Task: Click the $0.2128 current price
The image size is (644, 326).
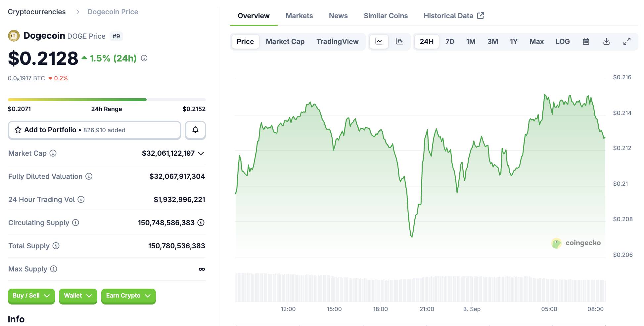Action: click(x=43, y=58)
